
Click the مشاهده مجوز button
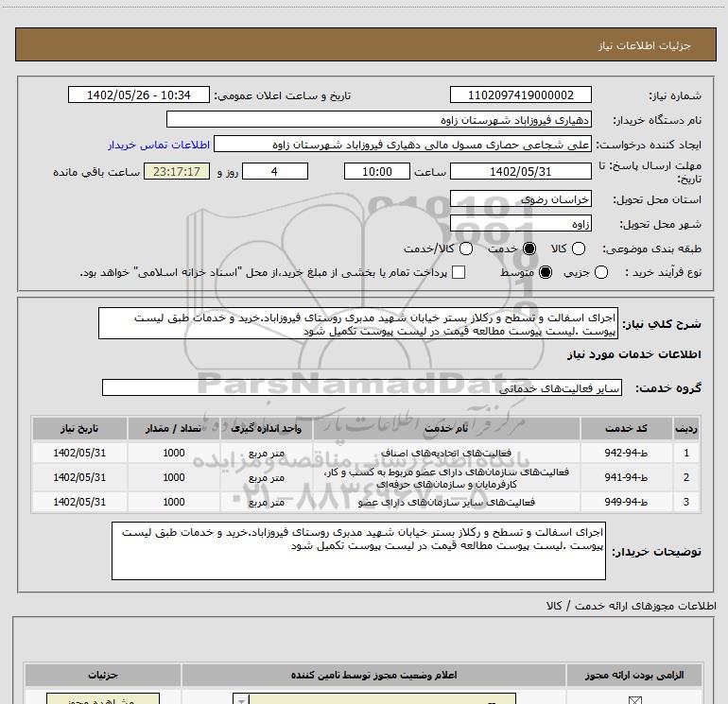pos(103,699)
